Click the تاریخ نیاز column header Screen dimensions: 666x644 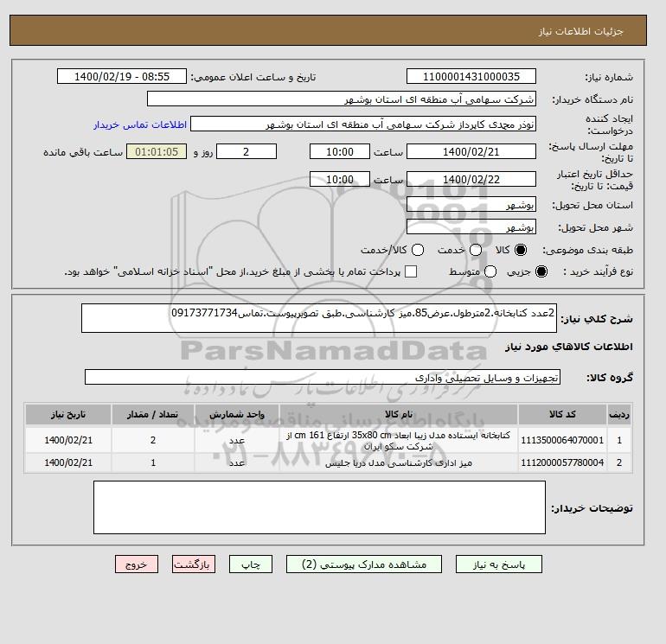coord(68,414)
